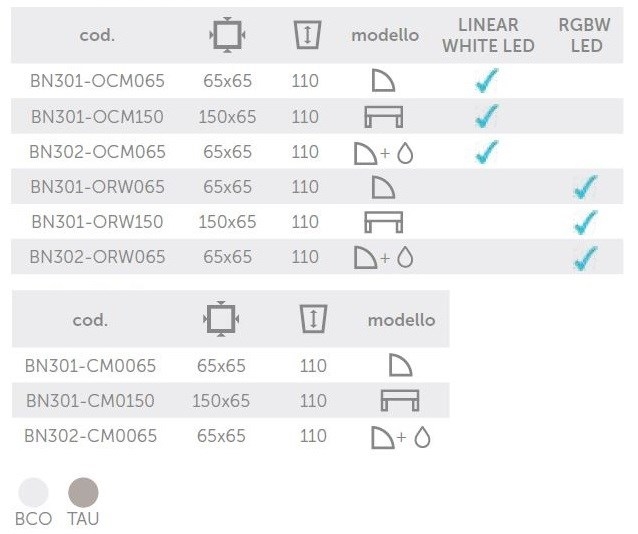
Task: Select product code BN301-ORW065
Action: [x=97, y=187]
